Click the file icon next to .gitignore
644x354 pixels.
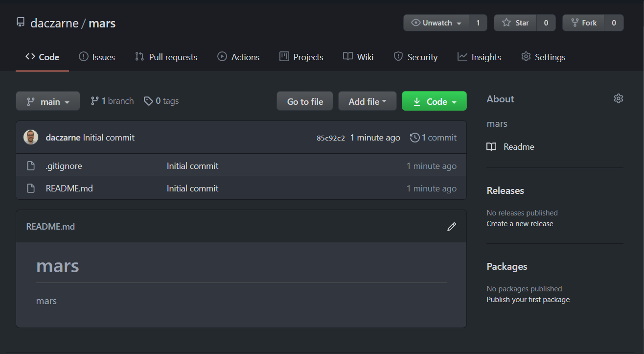coord(31,166)
